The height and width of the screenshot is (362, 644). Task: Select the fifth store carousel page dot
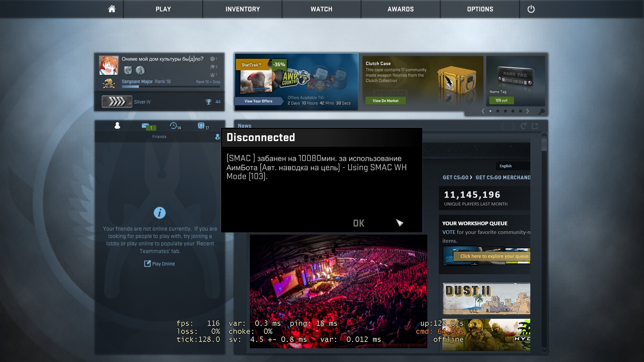pyautogui.click(x=520, y=111)
